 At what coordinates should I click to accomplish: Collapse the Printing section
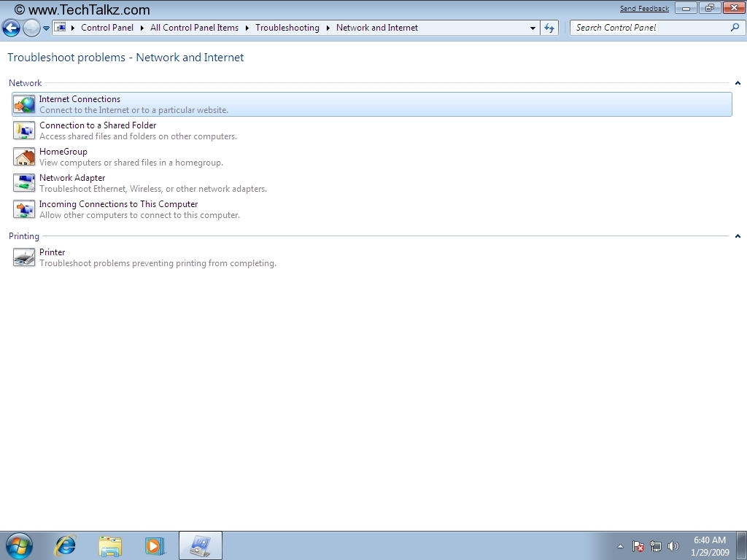tap(738, 236)
